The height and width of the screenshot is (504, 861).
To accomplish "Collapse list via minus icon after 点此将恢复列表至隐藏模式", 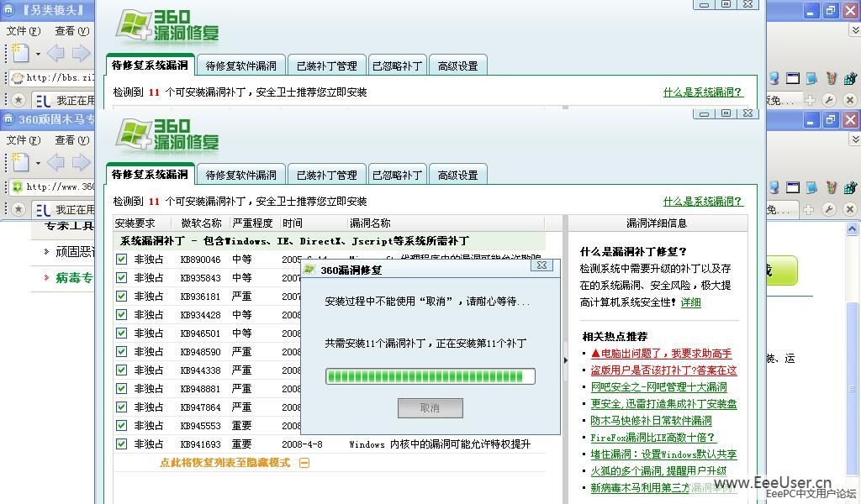I will pyautogui.click(x=304, y=463).
